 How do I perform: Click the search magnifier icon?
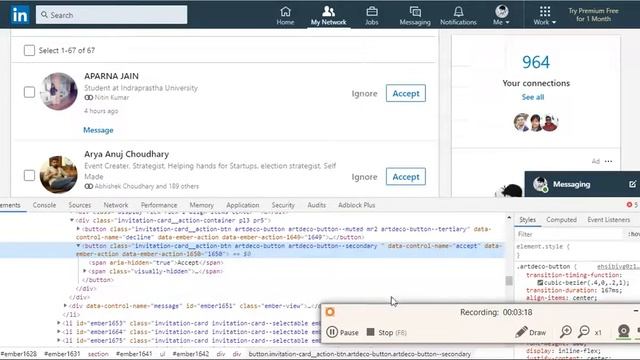(x=44, y=15)
